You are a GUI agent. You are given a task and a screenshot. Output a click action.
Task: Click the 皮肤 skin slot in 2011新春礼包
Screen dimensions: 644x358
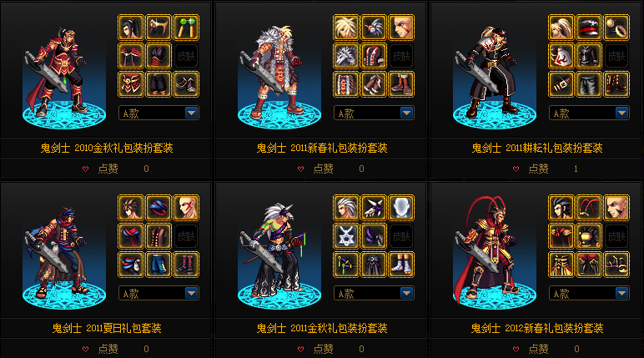pyautogui.click(x=401, y=56)
